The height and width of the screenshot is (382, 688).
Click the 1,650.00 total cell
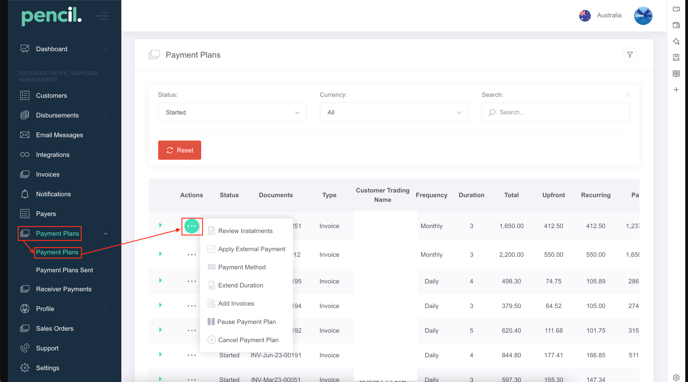click(511, 226)
